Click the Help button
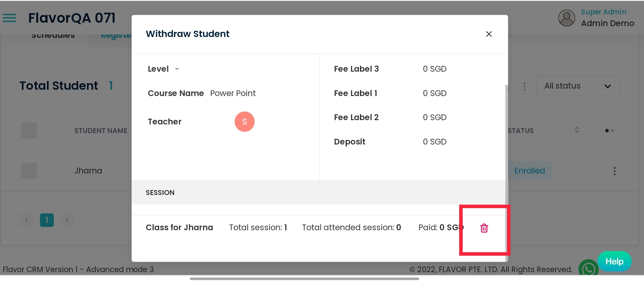This screenshot has height=287, width=644. [x=615, y=261]
